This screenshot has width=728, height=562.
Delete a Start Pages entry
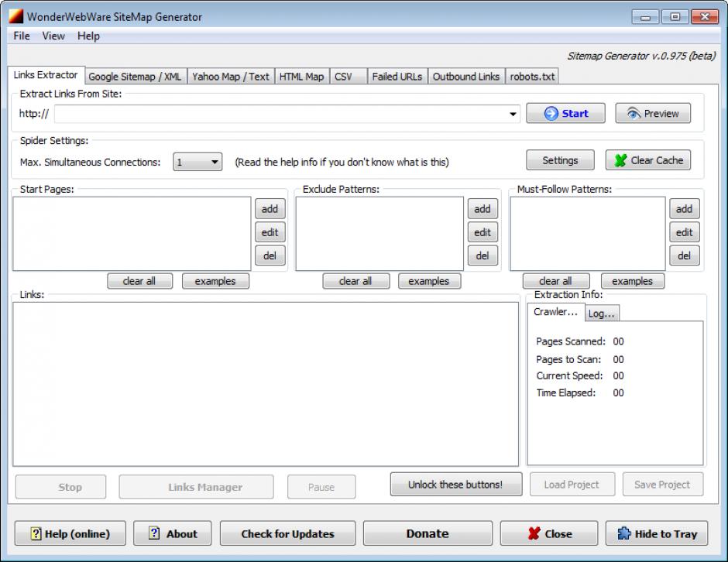pos(270,255)
